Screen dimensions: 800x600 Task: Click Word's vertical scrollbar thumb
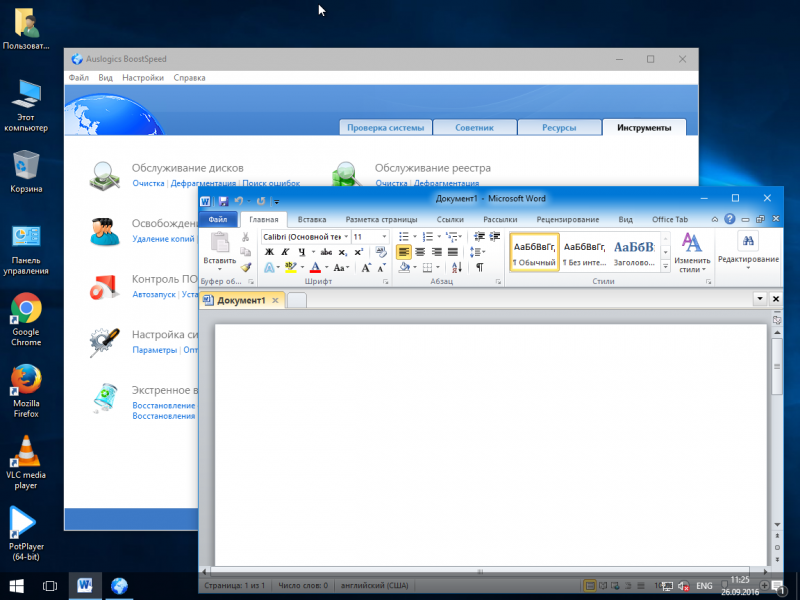[777, 366]
